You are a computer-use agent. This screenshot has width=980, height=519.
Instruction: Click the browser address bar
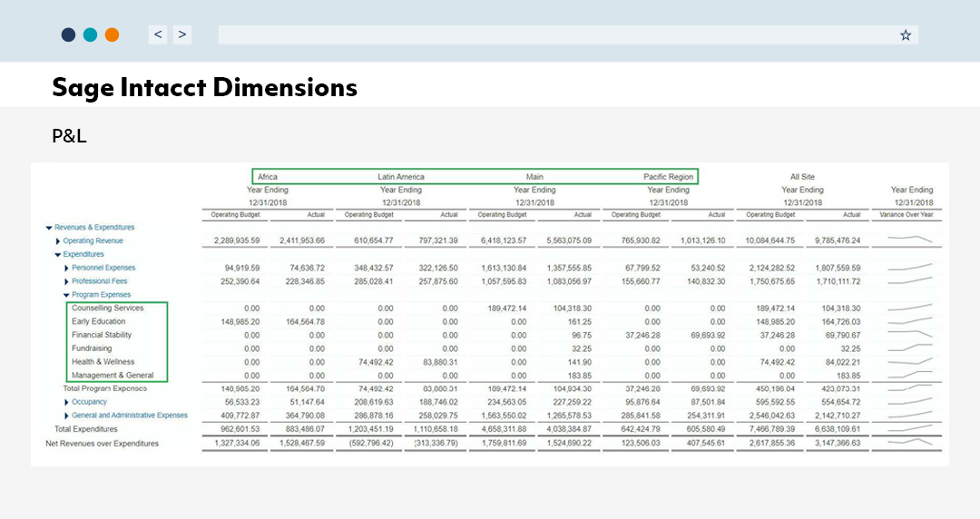[568, 35]
